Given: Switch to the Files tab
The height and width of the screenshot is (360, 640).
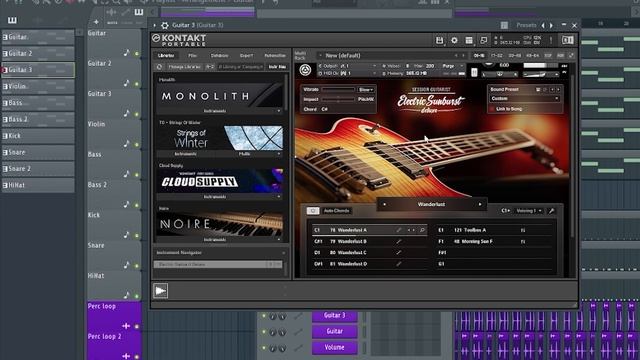Looking at the screenshot, I should click(192, 56).
